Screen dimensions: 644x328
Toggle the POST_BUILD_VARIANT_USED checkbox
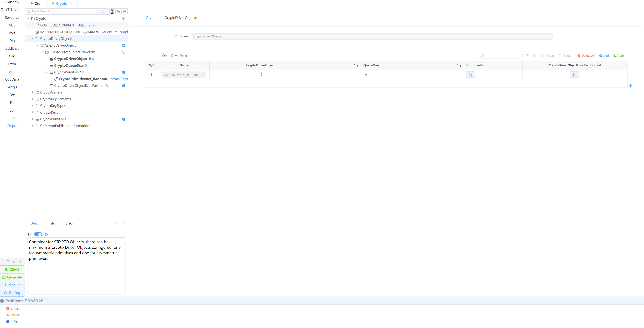(38, 25)
